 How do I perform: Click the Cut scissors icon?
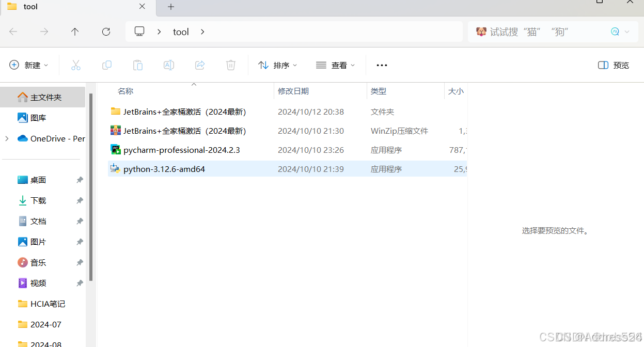click(x=76, y=65)
